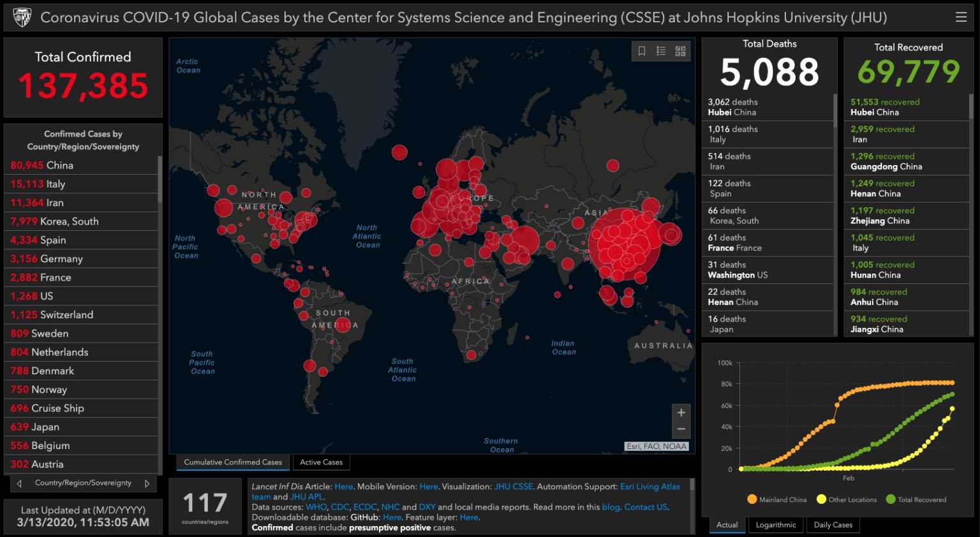Open the basemap gallery grid icon

click(x=681, y=51)
